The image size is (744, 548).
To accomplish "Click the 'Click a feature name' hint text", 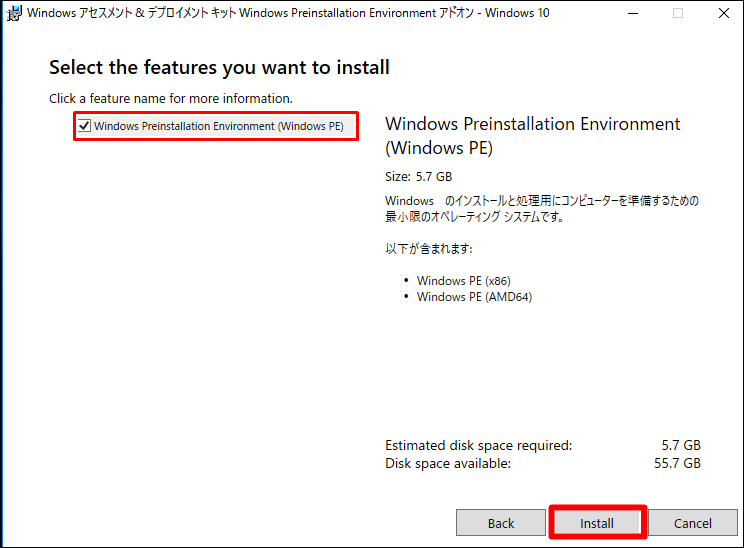I will point(171,99).
